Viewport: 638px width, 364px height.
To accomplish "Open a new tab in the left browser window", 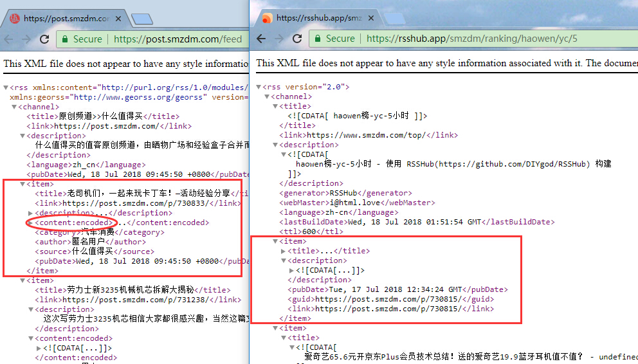I will [142, 19].
